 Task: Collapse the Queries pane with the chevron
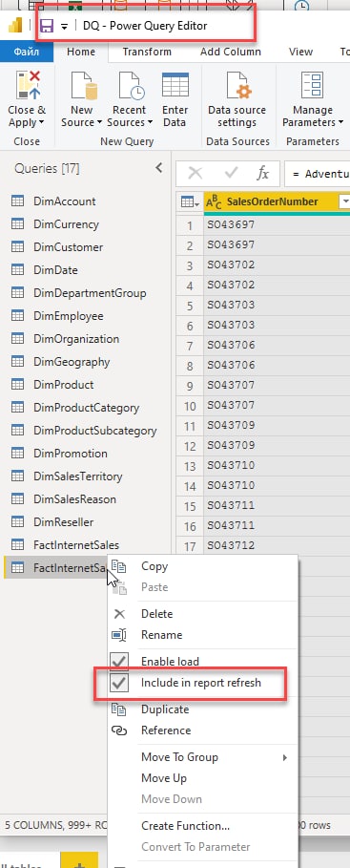pos(159,168)
